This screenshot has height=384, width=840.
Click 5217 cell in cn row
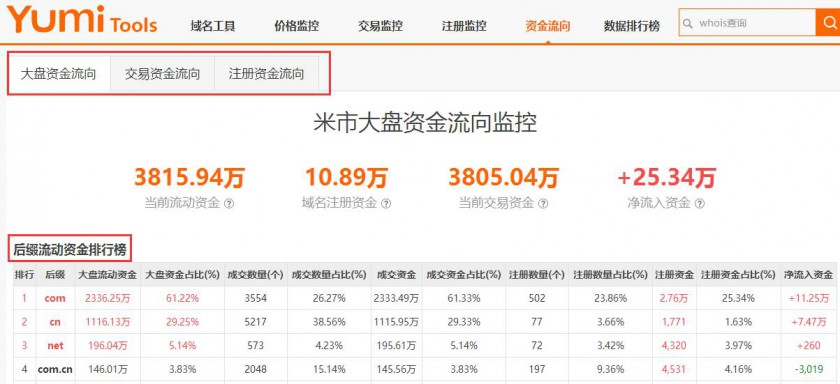click(x=255, y=322)
